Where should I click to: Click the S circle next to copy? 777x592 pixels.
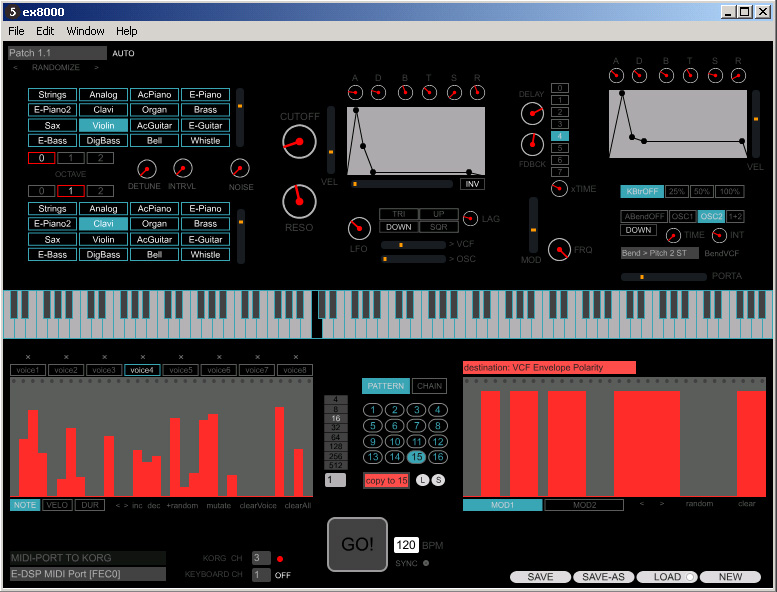438,480
